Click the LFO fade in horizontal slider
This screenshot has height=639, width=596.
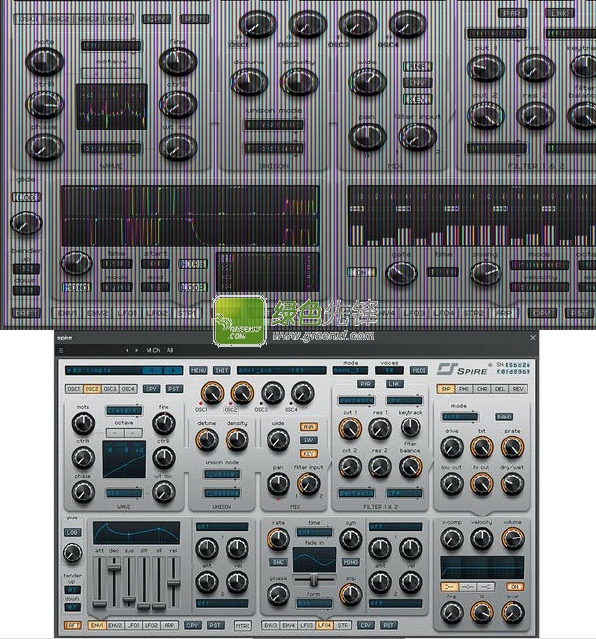coord(314,579)
